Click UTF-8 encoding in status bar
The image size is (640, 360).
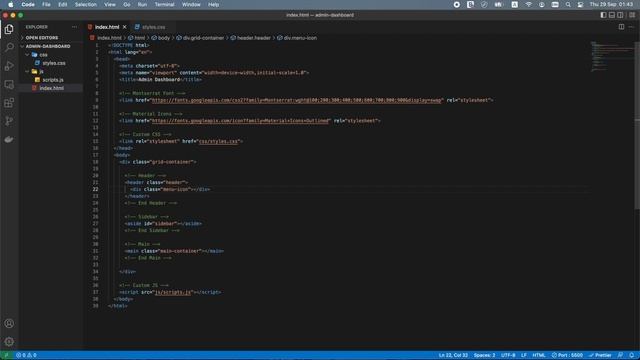(x=508, y=355)
